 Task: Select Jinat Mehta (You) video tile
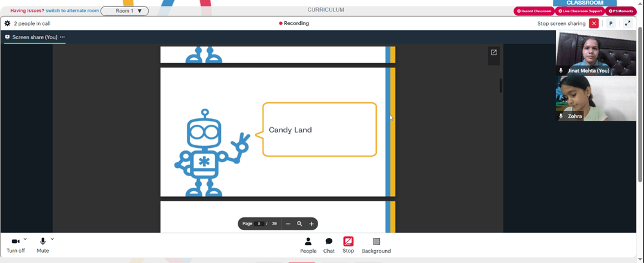(596, 53)
